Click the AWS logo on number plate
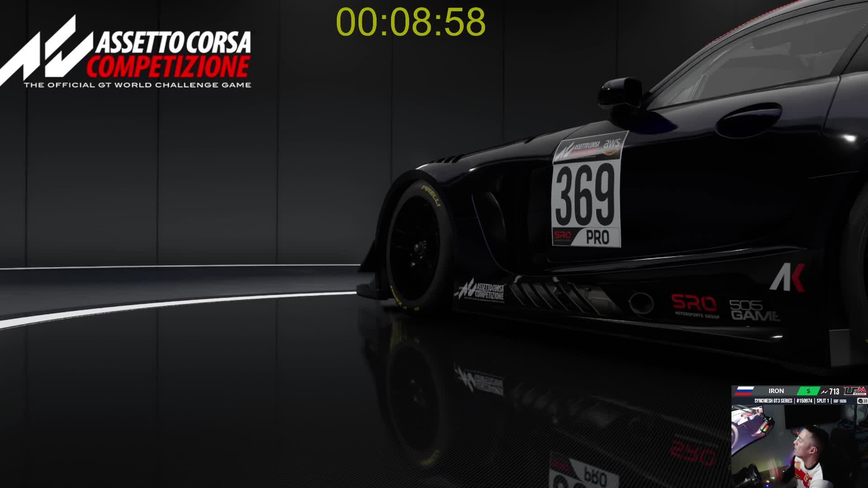Viewport: 868px width, 488px height. 612,145
